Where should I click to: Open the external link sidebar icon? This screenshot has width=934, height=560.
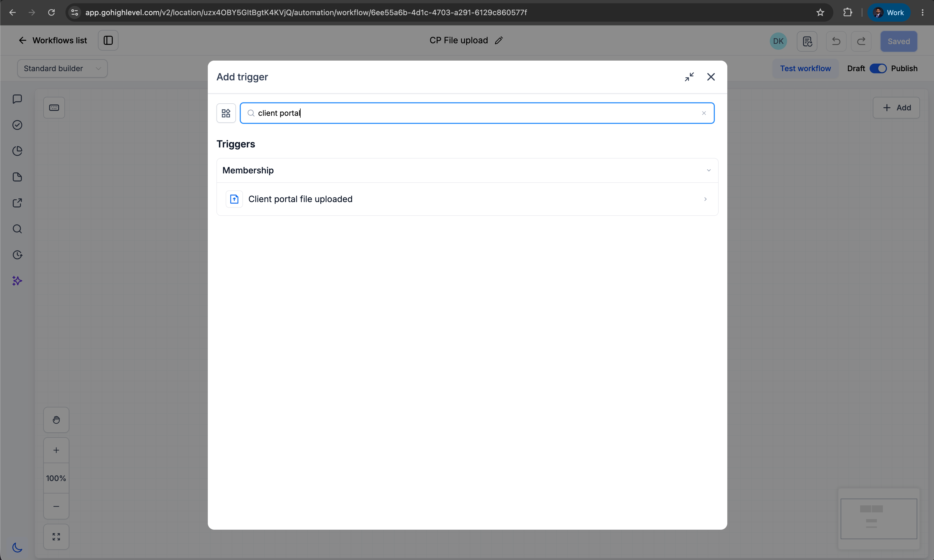[17, 203]
